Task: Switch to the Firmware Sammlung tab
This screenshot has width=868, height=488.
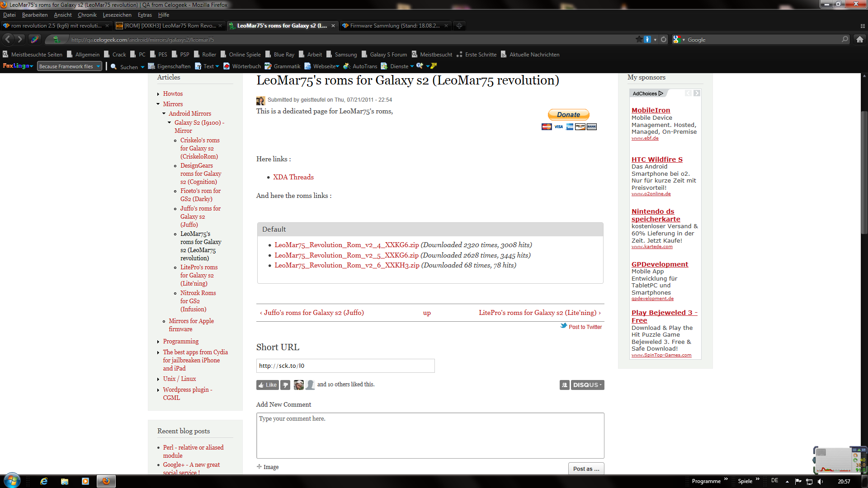Action: pos(394,26)
